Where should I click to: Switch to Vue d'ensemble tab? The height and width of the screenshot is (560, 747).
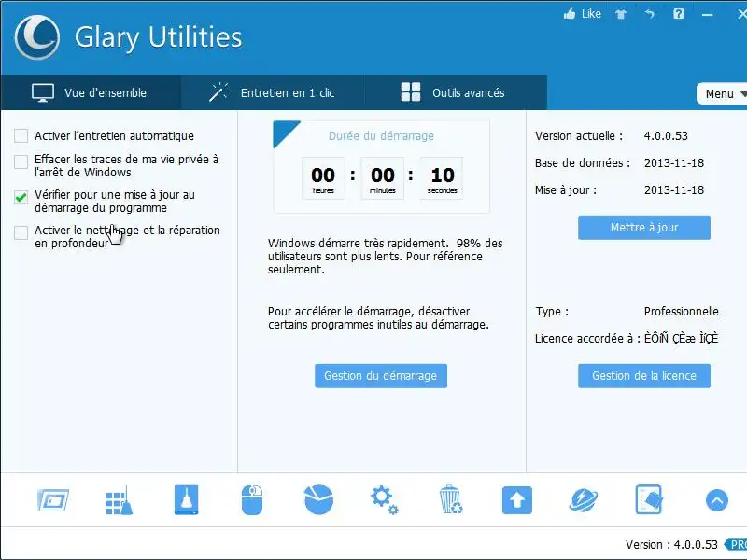click(x=91, y=92)
